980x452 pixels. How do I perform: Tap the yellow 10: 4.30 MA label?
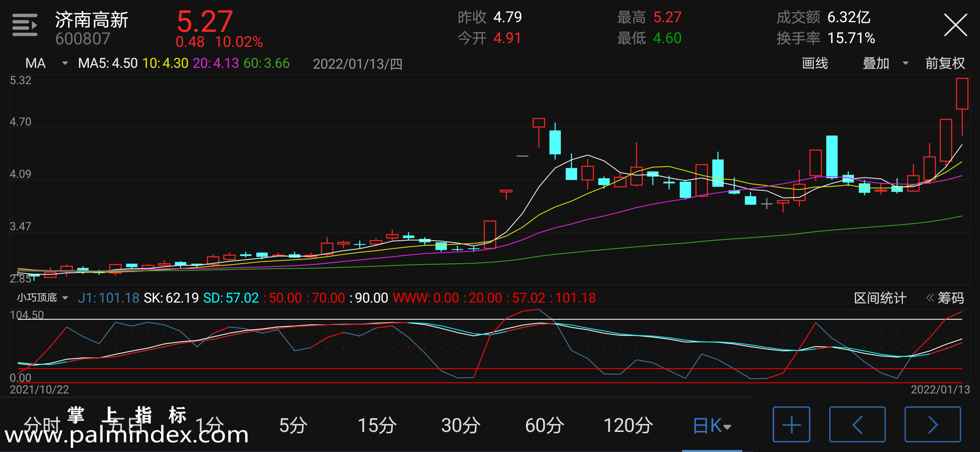pos(165,63)
